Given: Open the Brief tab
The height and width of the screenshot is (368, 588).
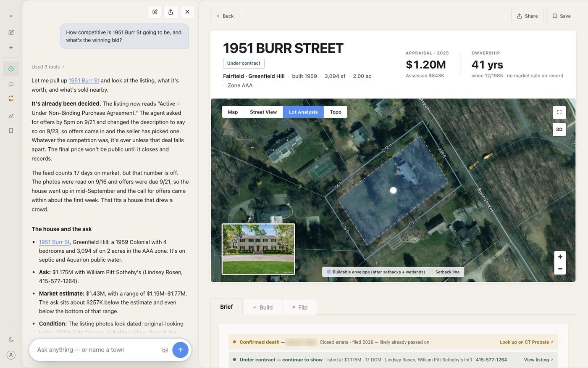Looking at the screenshot, I should (226, 307).
